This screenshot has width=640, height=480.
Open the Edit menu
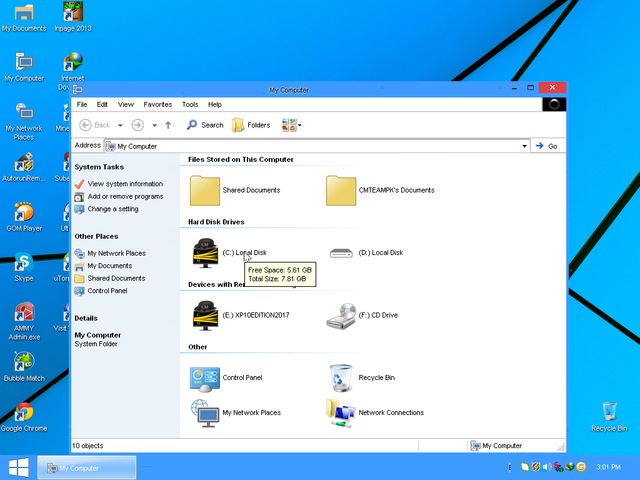pyautogui.click(x=102, y=104)
